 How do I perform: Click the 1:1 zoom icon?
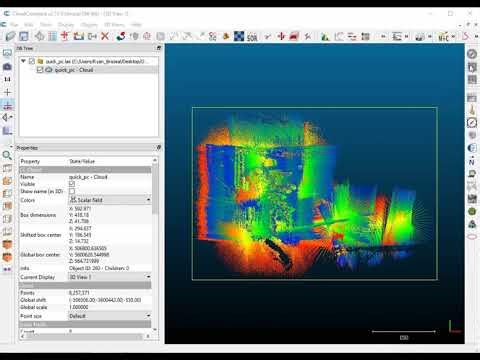tap(7, 79)
